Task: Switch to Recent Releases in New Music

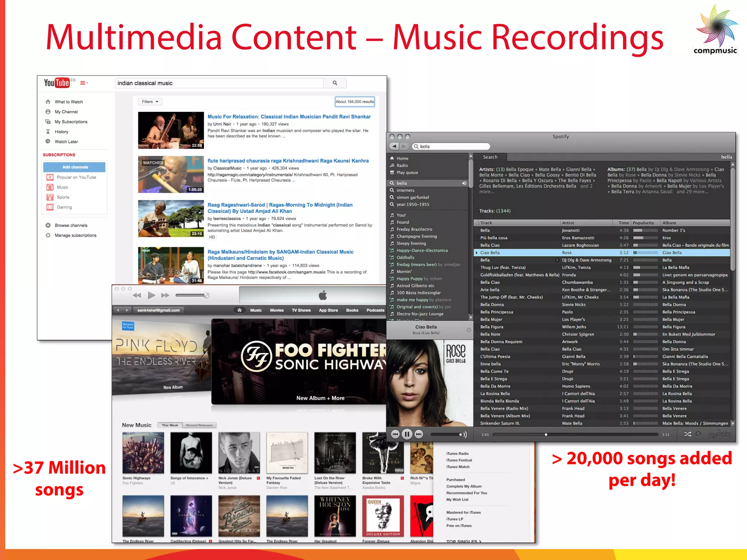Action: click(x=199, y=425)
